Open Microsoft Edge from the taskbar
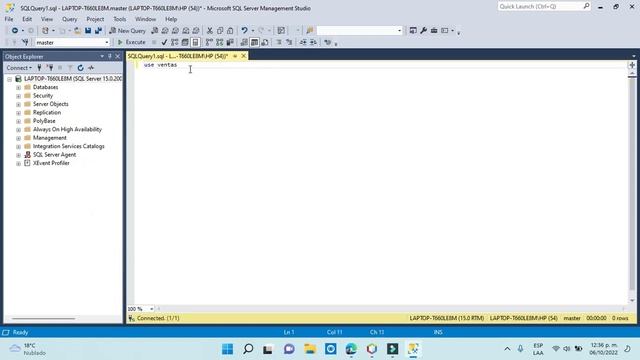Screen dimensions: 640x360 point(351,349)
